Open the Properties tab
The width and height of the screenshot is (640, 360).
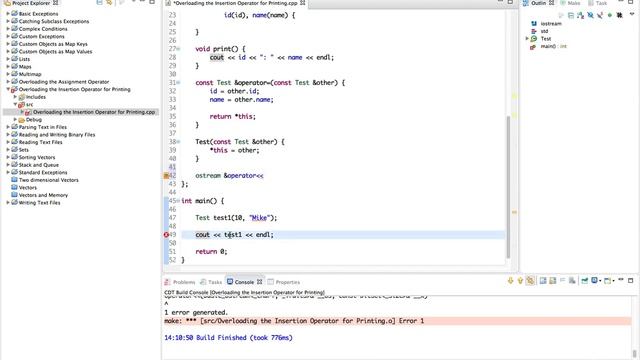(284, 282)
